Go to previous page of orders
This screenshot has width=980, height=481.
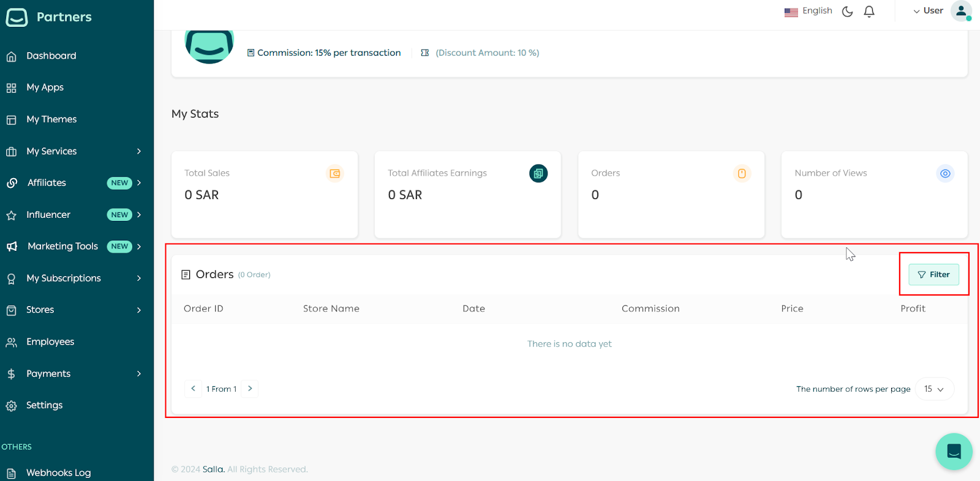pyautogui.click(x=193, y=389)
